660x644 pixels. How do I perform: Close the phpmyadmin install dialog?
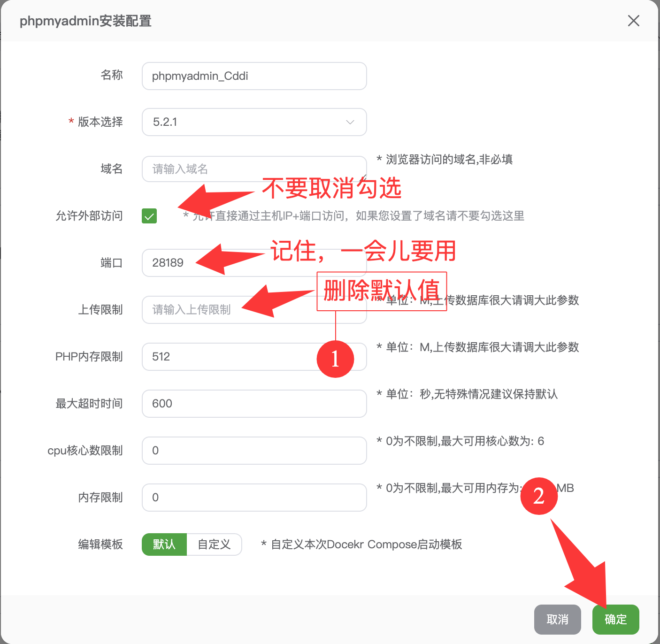(633, 21)
